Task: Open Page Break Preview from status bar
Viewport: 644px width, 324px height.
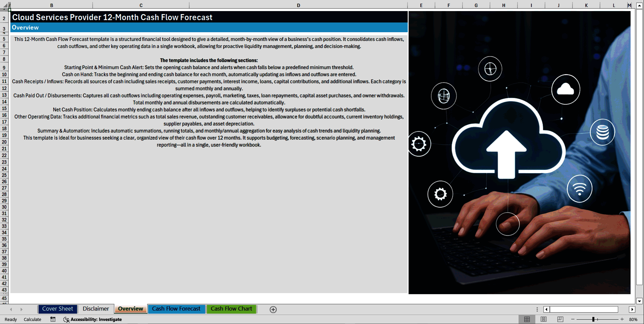Action: (x=560, y=319)
